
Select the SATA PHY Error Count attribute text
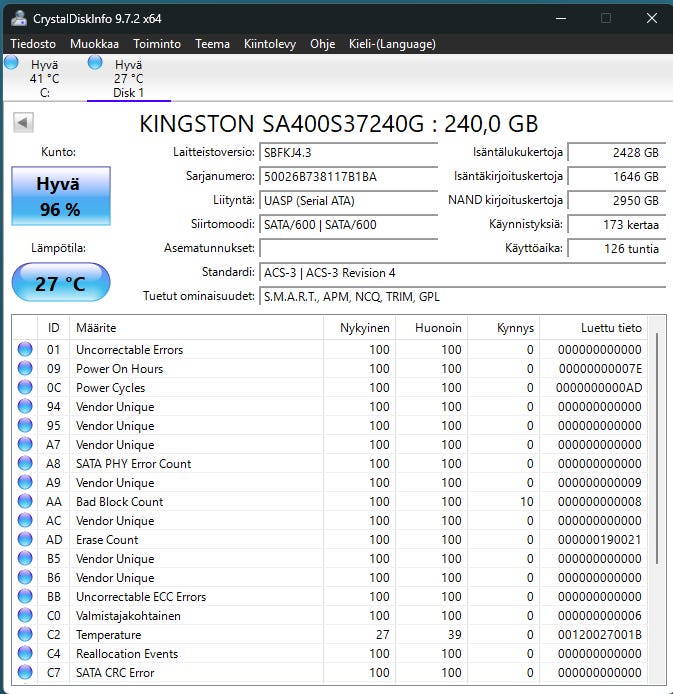133,464
